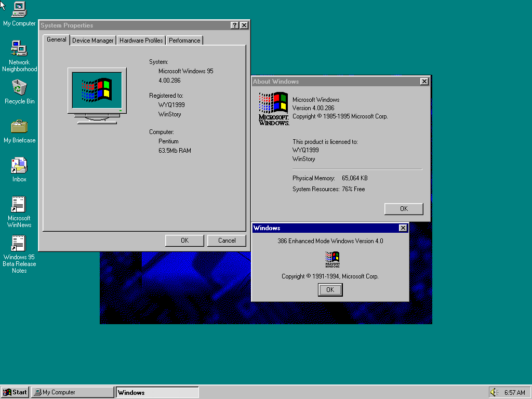
Task: Click the taskbar clock showing 6:57 AM
Action: [x=514, y=392]
